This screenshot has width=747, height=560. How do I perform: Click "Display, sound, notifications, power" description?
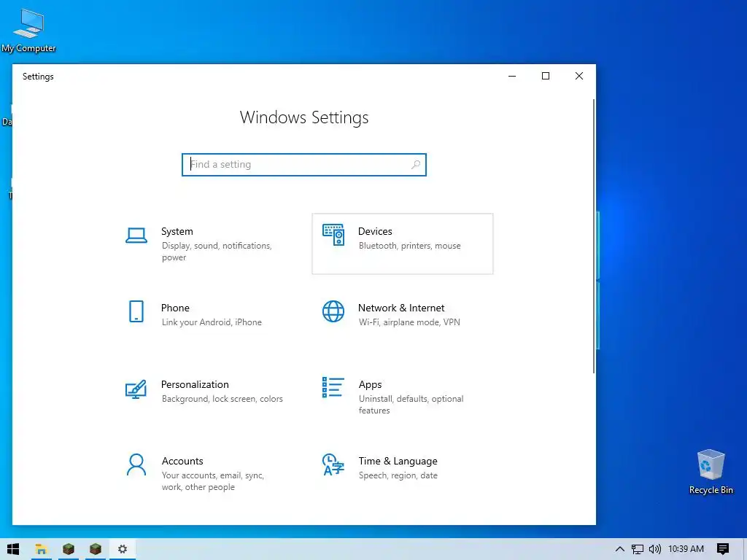[217, 252]
